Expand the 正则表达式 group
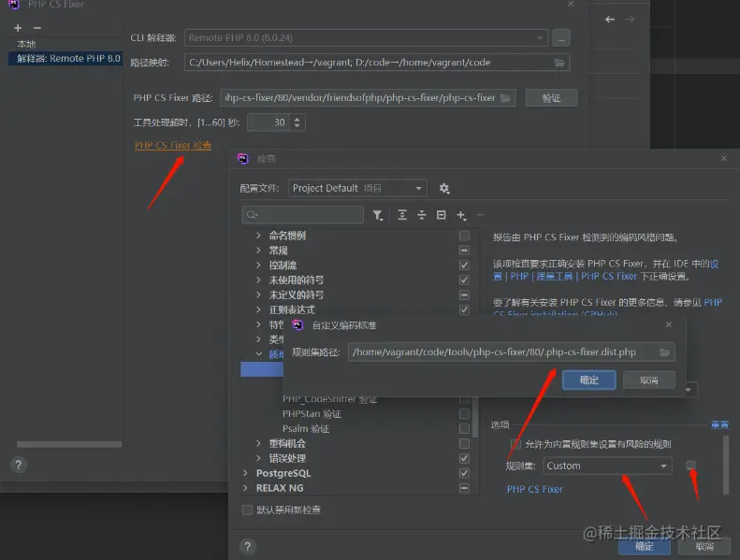Image resolution: width=740 pixels, height=560 pixels. coord(258,309)
